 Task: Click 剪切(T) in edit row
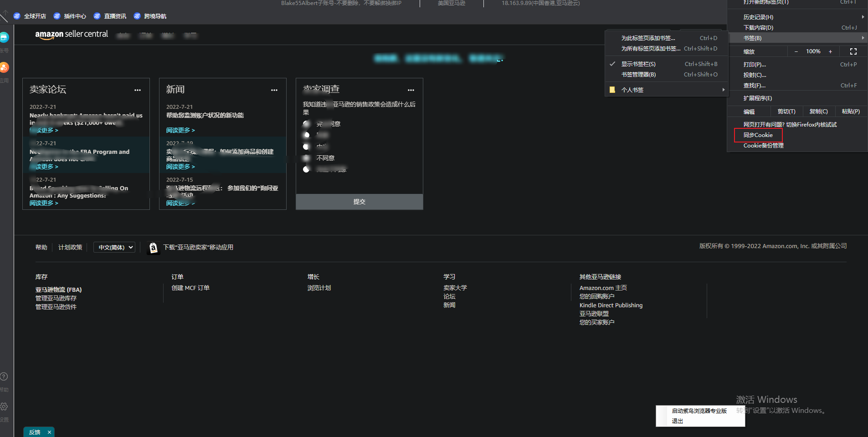click(786, 112)
